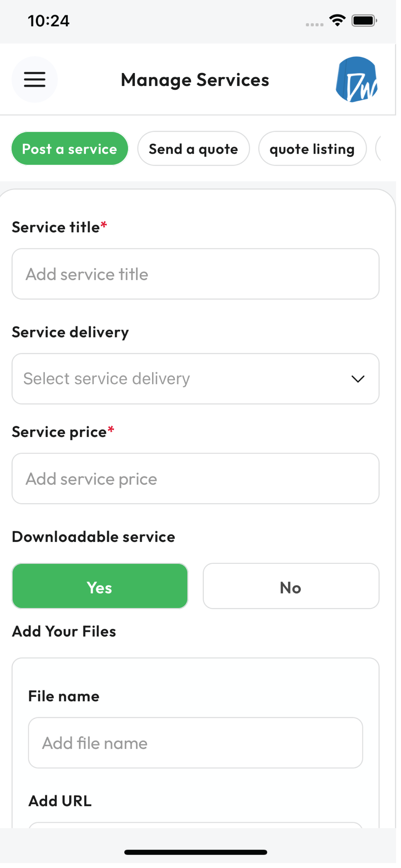Tap the 10:24 clock in status bar
The height and width of the screenshot is (868, 401).
click(49, 21)
